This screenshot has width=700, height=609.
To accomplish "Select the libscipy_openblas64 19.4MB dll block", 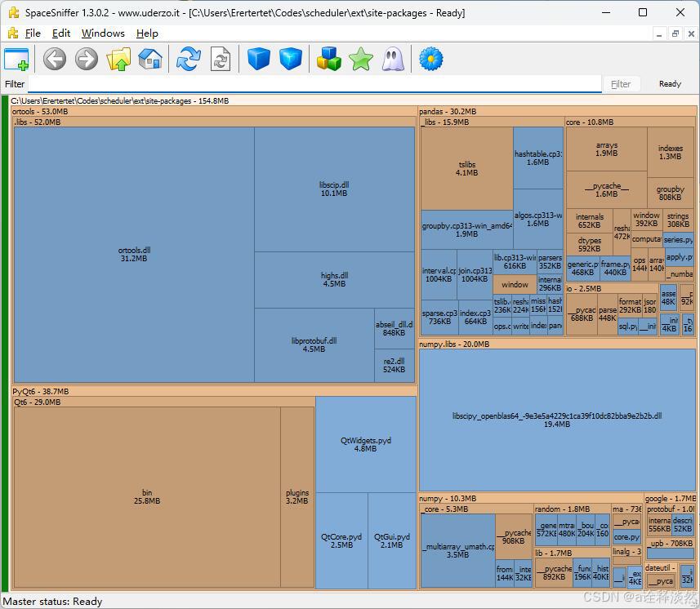I will [557, 420].
